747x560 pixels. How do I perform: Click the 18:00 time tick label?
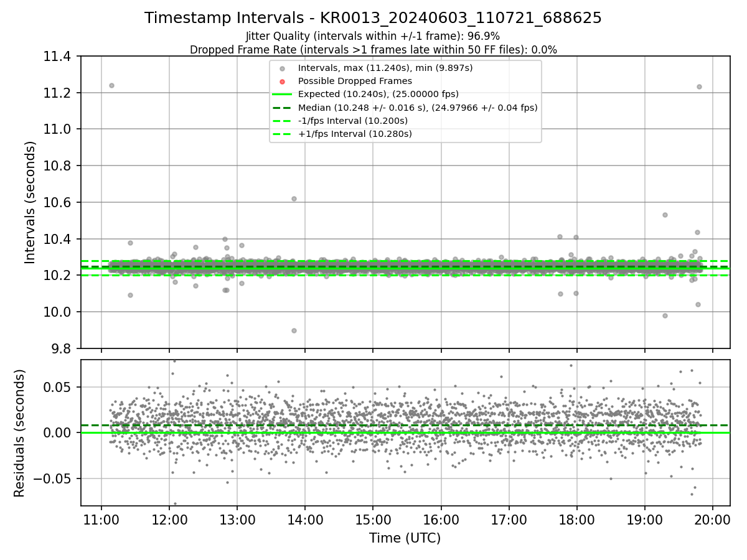pos(576,520)
